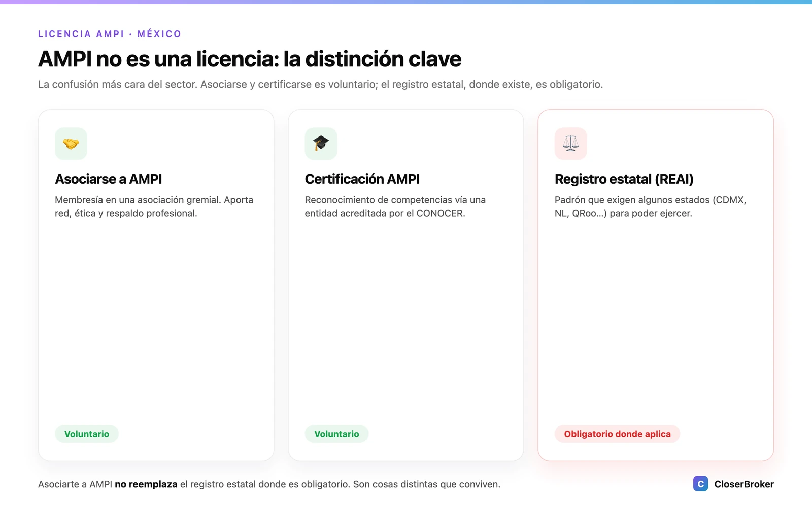812x514 pixels.
Task: Click the description Padrón que exigen algunos estados
Action: 651,207
